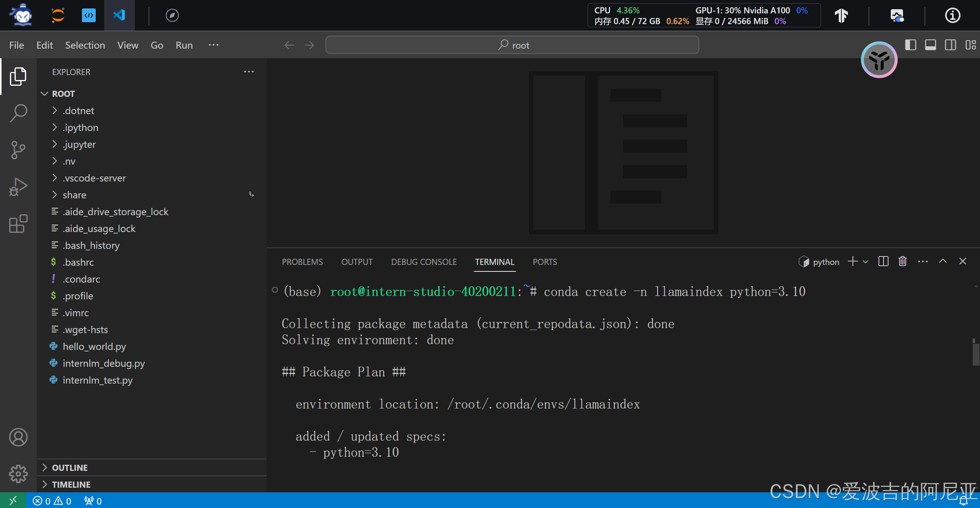Open the Run and Debug view
This screenshot has width=980, height=508.
point(18,187)
